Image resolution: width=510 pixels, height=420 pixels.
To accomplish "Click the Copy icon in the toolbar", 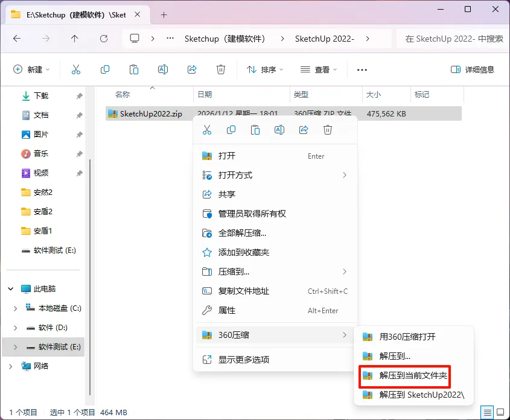I will tap(105, 69).
